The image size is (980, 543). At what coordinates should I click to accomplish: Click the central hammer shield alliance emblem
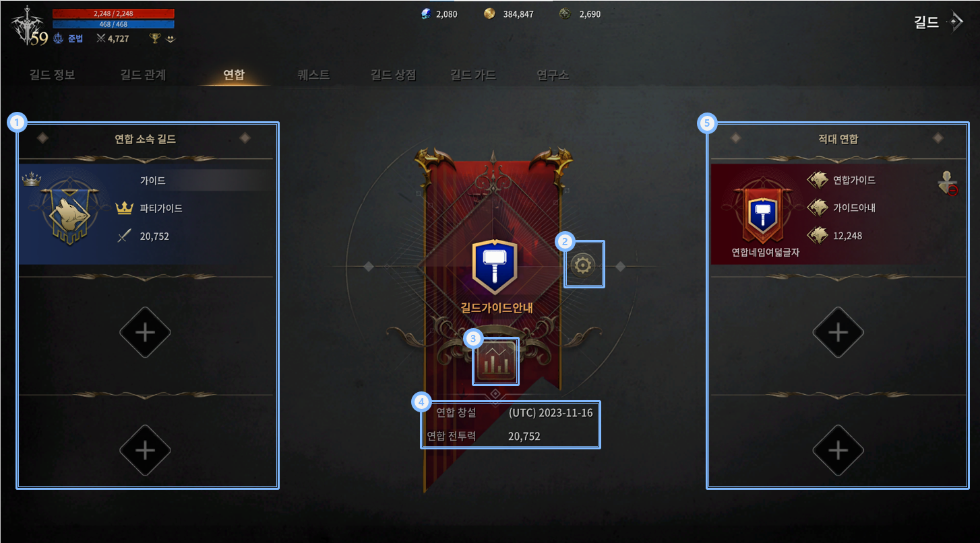coord(495,267)
